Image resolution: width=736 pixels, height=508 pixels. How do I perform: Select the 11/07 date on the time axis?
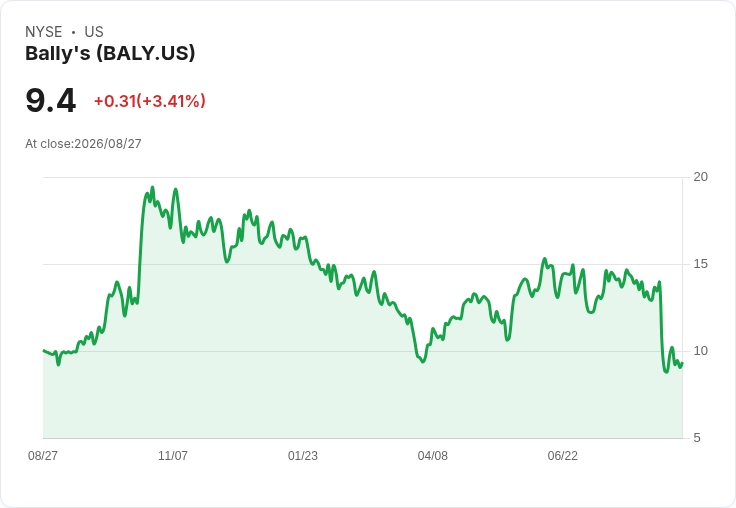click(x=173, y=456)
